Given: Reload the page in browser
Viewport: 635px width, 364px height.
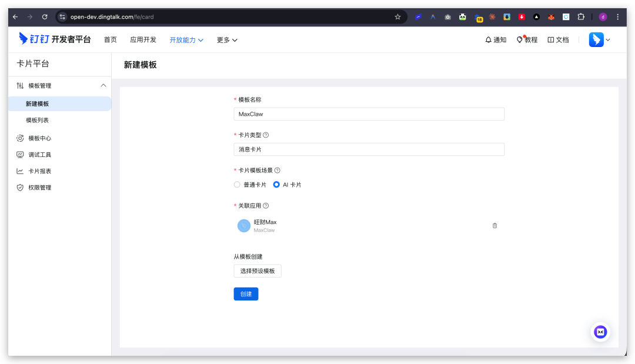Looking at the screenshot, I should click(45, 17).
